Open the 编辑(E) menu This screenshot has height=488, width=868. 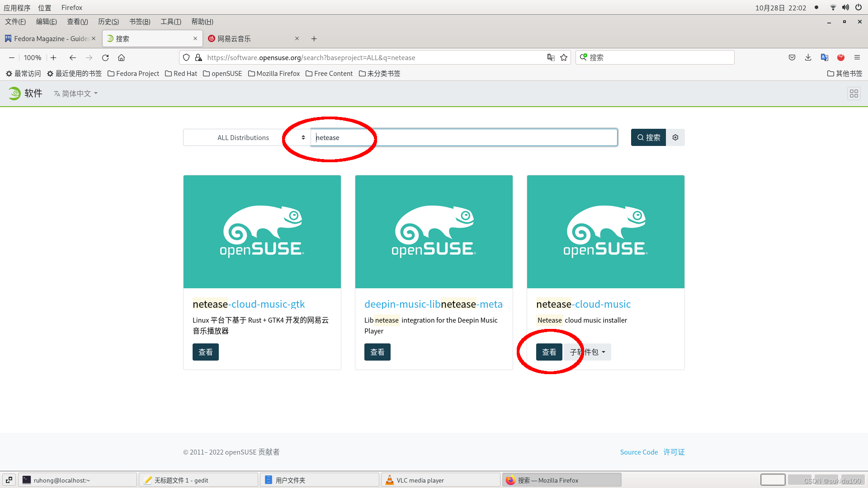tap(47, 22)
